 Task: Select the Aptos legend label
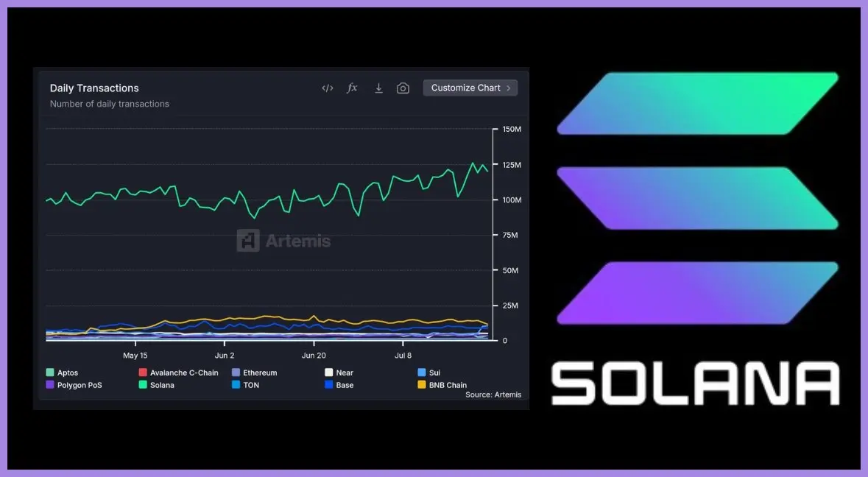[x=68, y=373]
